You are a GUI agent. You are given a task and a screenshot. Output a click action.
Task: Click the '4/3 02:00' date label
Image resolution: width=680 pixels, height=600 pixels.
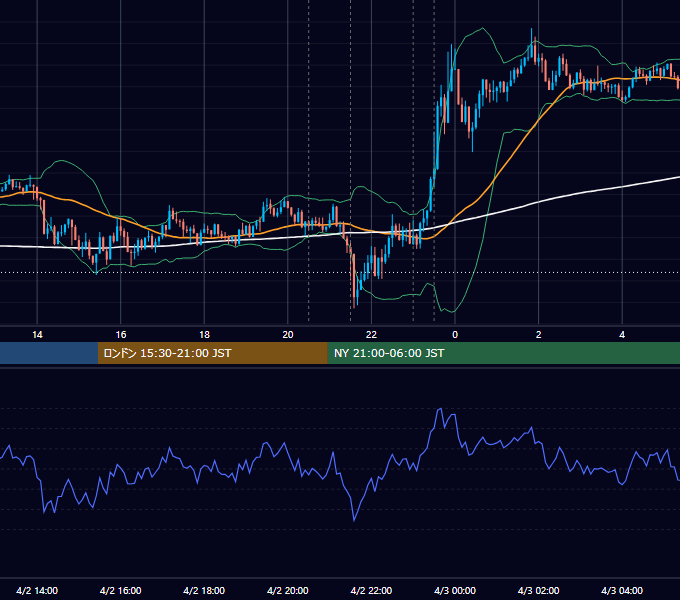coord(538,590)
